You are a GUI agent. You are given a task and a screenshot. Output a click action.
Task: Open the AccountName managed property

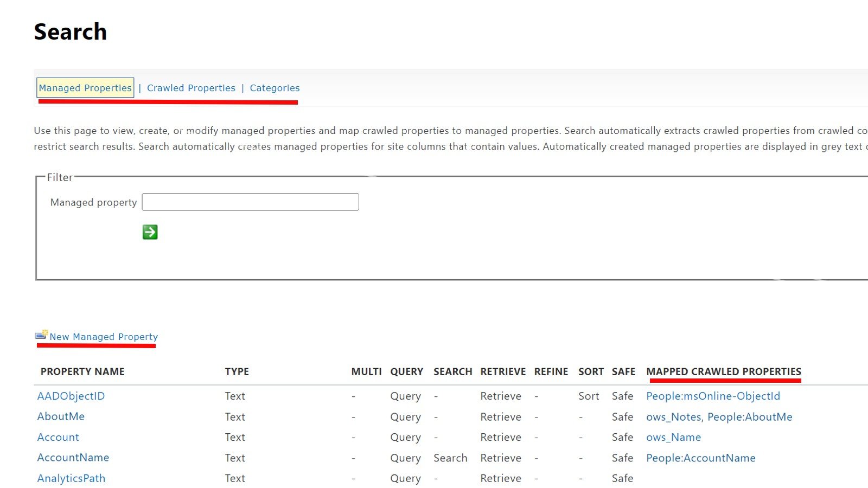pyautogui.click(x=73, y=458)
